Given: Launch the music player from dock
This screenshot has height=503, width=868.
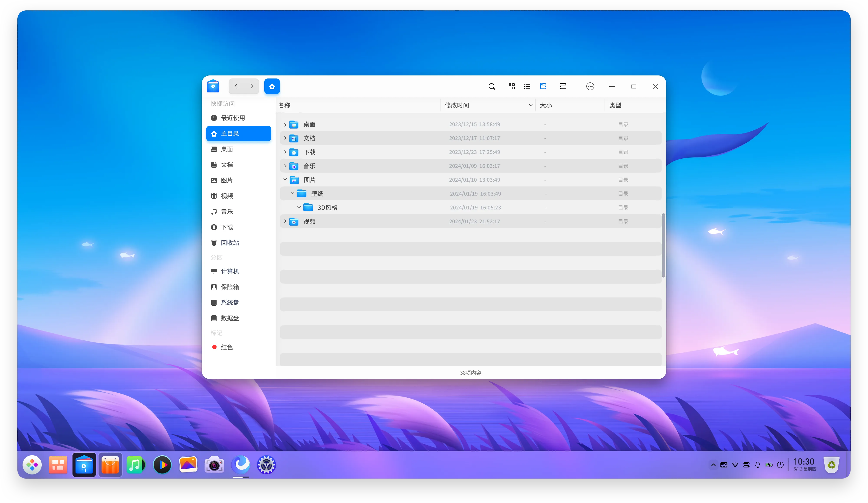Looking at the screenshot, I should (x=135, y=465).
